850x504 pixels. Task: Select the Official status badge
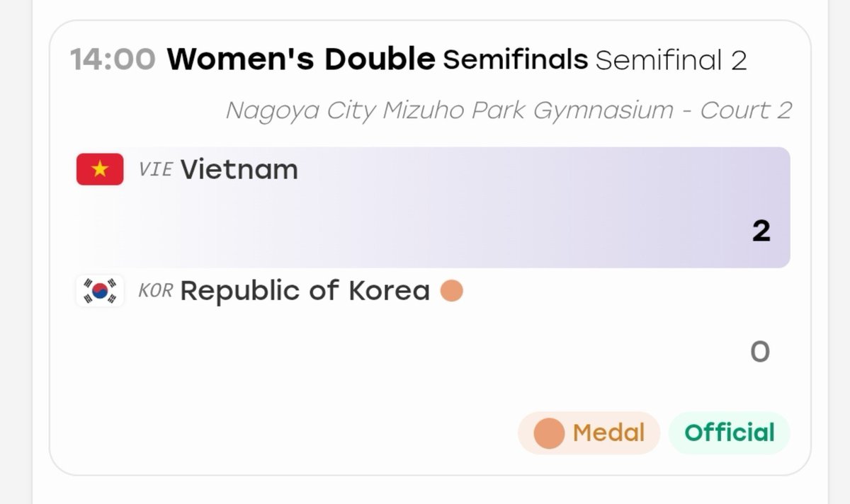coord(730,433)
